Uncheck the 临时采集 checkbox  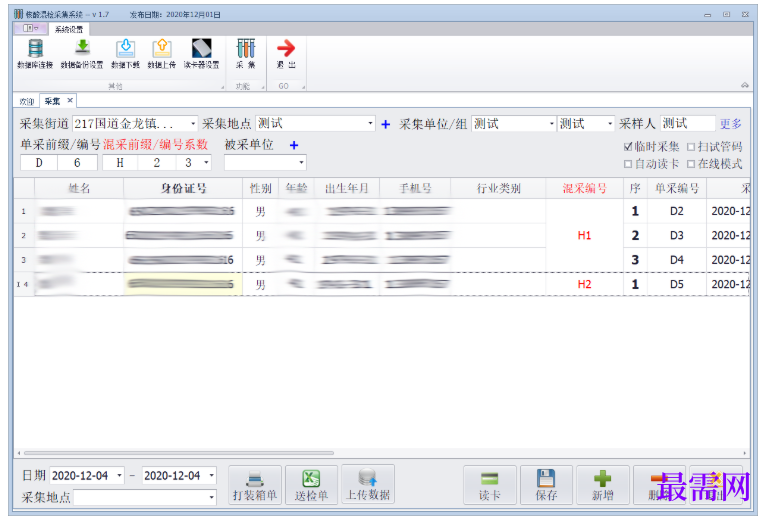(x=628, y=147)
